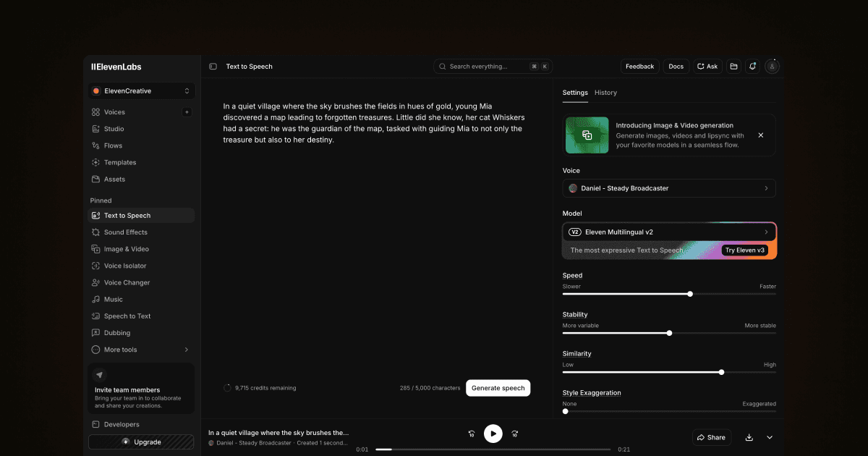Open Voice Isolator tool
868x456 pixels.
click(141, 266)
